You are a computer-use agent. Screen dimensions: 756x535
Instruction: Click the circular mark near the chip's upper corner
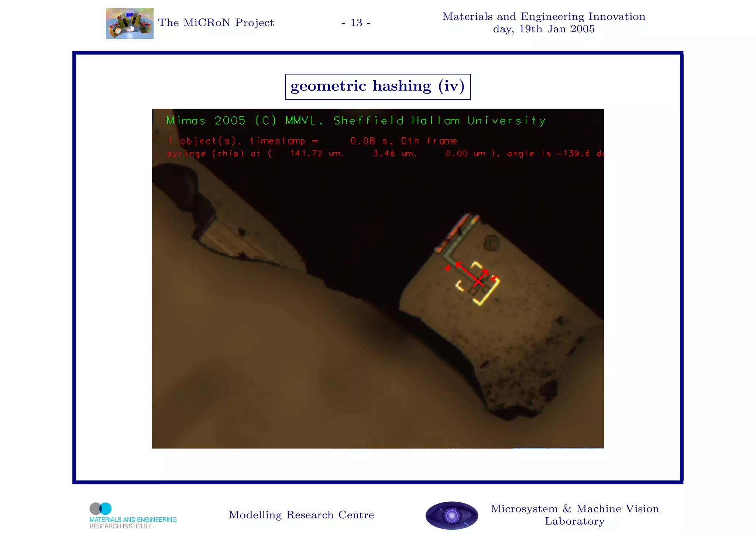tap(491, 243)
